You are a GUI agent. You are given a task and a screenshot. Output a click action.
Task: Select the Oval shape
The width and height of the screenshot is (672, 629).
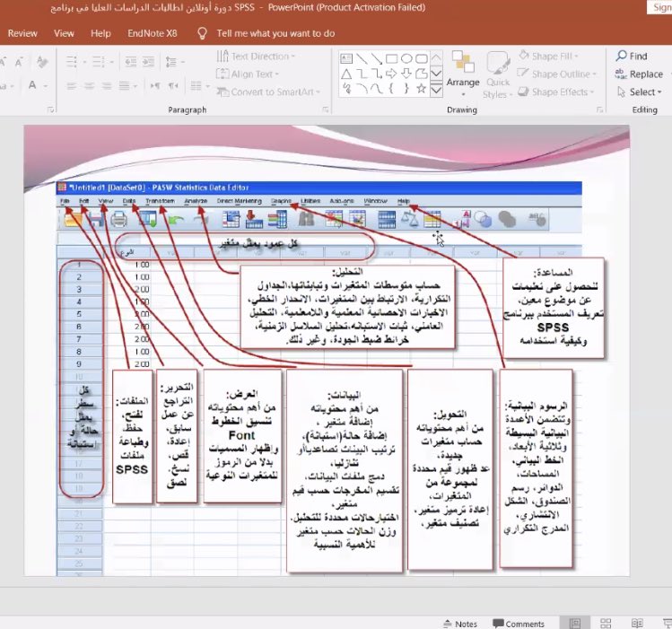tap(406, 58)
